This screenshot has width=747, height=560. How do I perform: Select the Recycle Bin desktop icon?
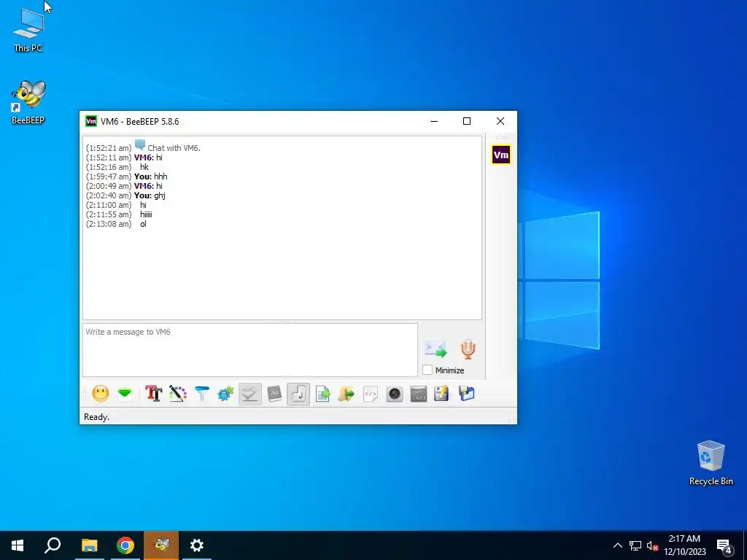click(x=711, y=463)
